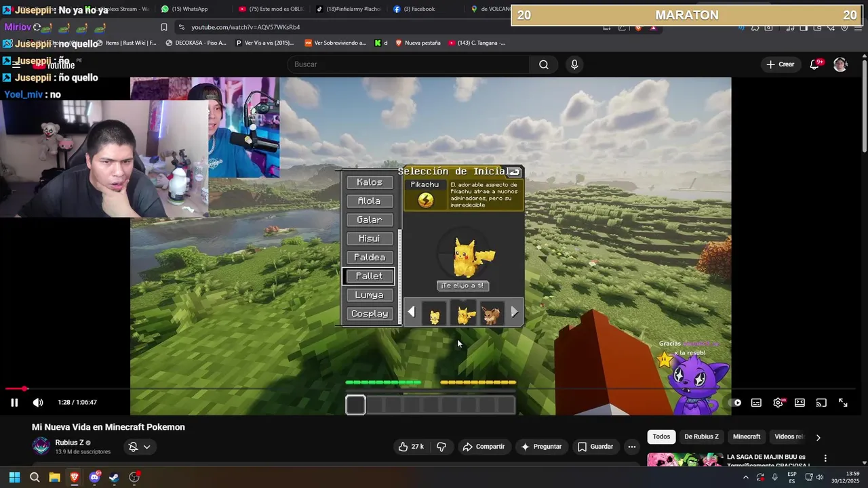Show previous starters with the left arrow
The height and width of the screenshot is (488, 868).
click(411, 312)
